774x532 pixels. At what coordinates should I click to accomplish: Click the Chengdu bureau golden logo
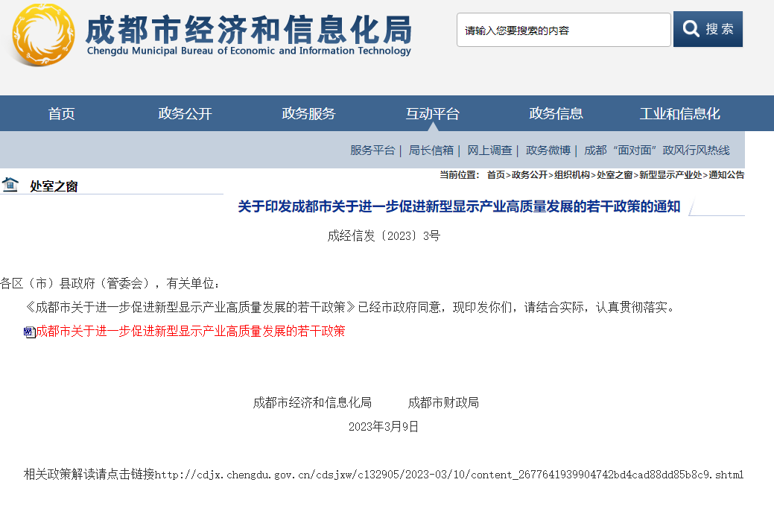43,35
